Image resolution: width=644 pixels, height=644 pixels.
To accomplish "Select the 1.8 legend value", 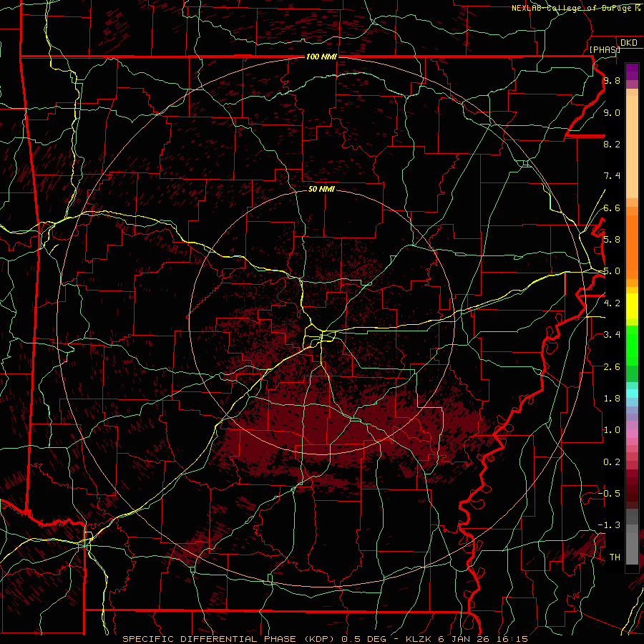I will click(612, 399).
